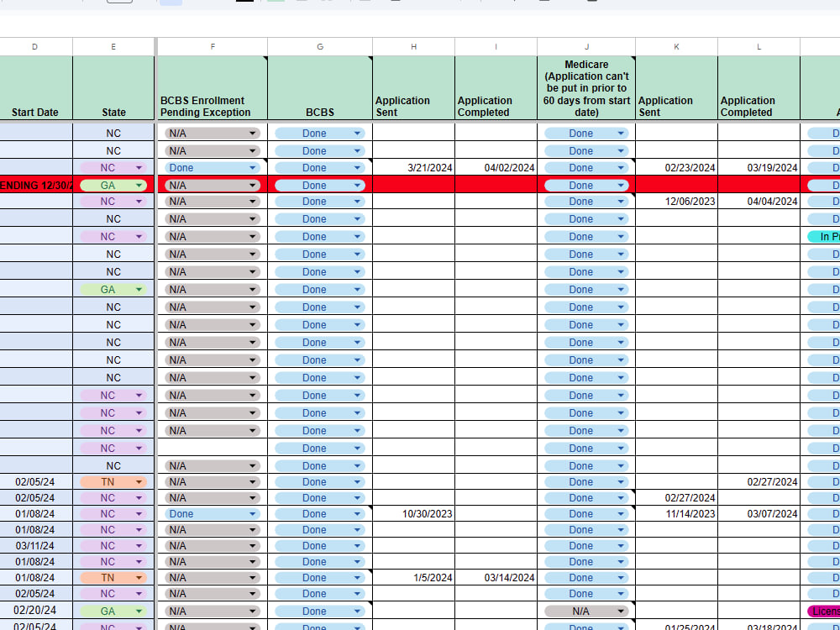The height and width of the screenshot is (630, 840).
Task: Select the 02/27/2024 cell in column L
Action: [759, 482]
